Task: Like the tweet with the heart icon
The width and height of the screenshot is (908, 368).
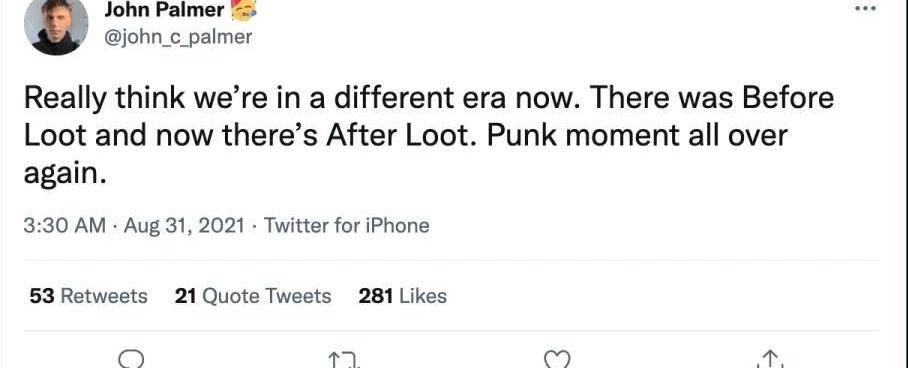Action: pyautogui.click(x=558, y=360)
